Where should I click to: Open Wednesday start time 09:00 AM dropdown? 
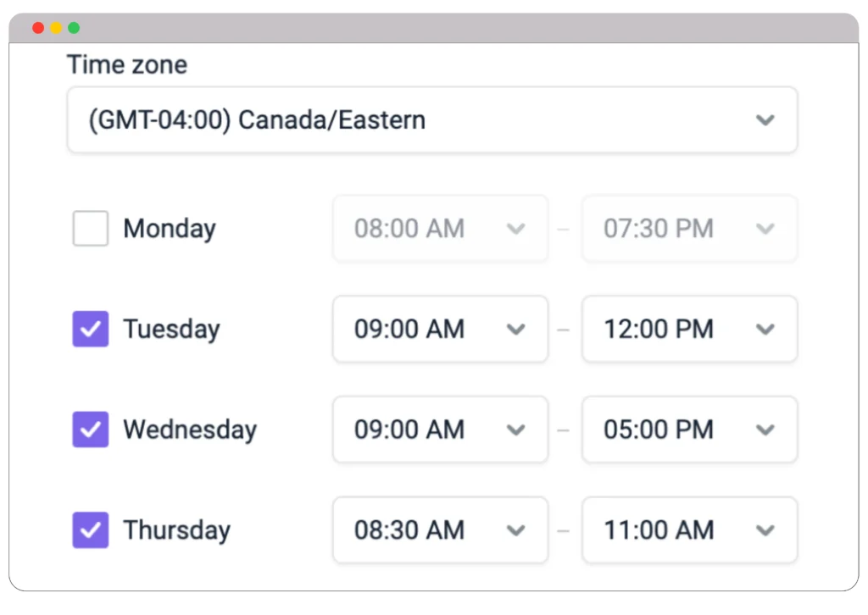point(440,429)
